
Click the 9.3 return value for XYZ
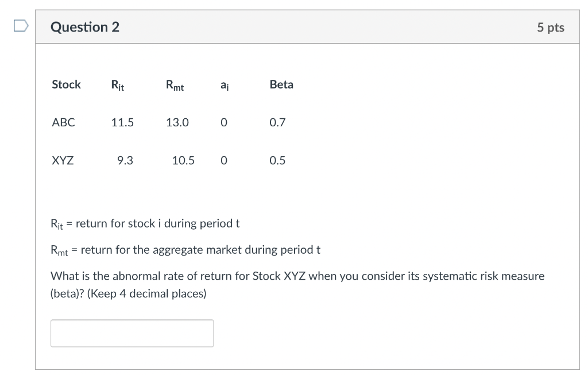(x=125, y=161)
